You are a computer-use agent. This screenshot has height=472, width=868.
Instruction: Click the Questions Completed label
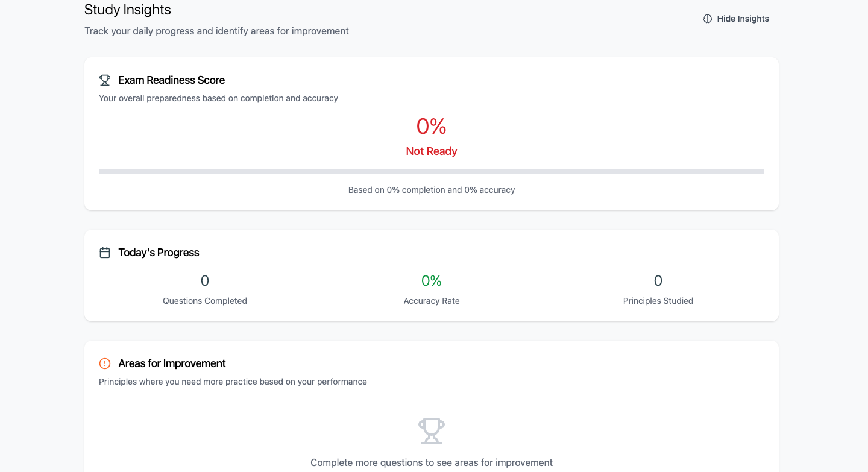tap(205, 301)
